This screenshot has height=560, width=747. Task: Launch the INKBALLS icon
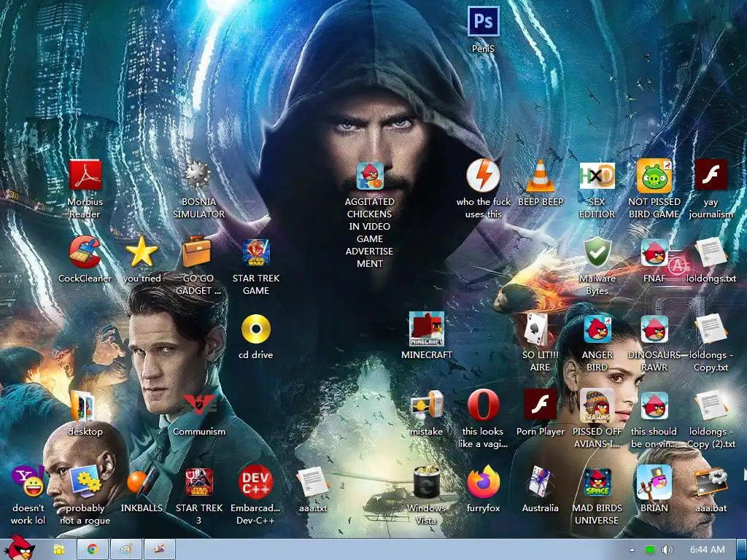coord(142,482)
